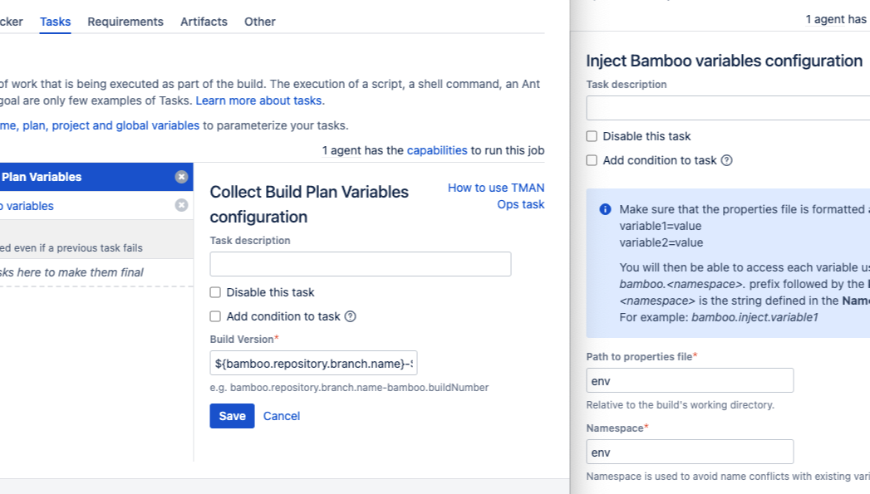Check Disable this task under Inject Bamboo configuration
870x494 pixels.
click(592, 136)
